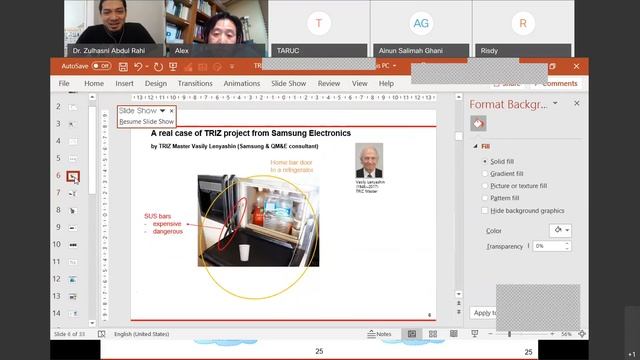This screenshot has height=360, width=640.
Task: Open Format Background pane options dropdown
Action: click(555, 103)
